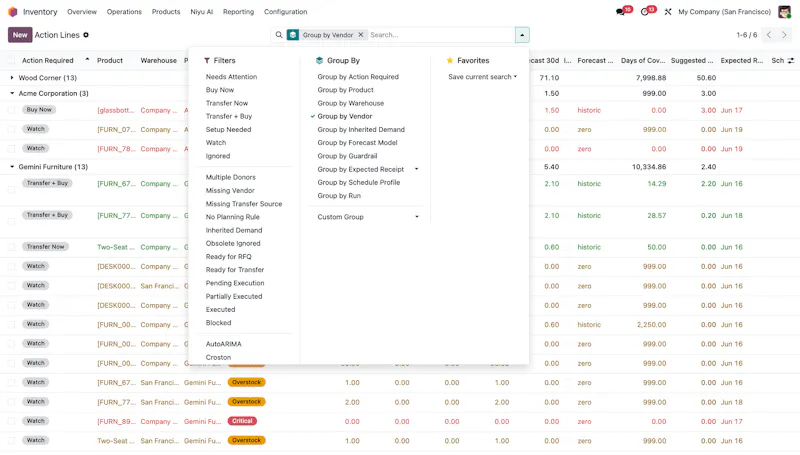
Task: Apply the Croston filter
Action: (x=218, y=358)
